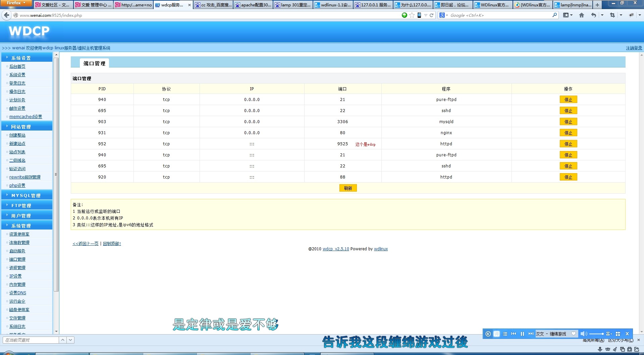Click the phone icon in address bar
The width and height of the screenshot is (644, 355).
419,15
